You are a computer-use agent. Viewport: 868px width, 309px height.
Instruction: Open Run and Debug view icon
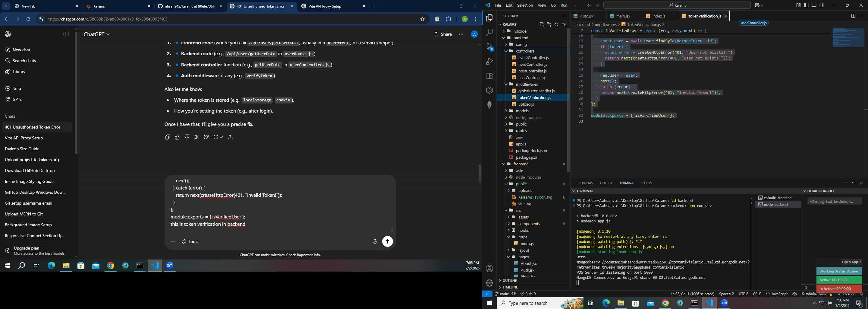(489, 61)
